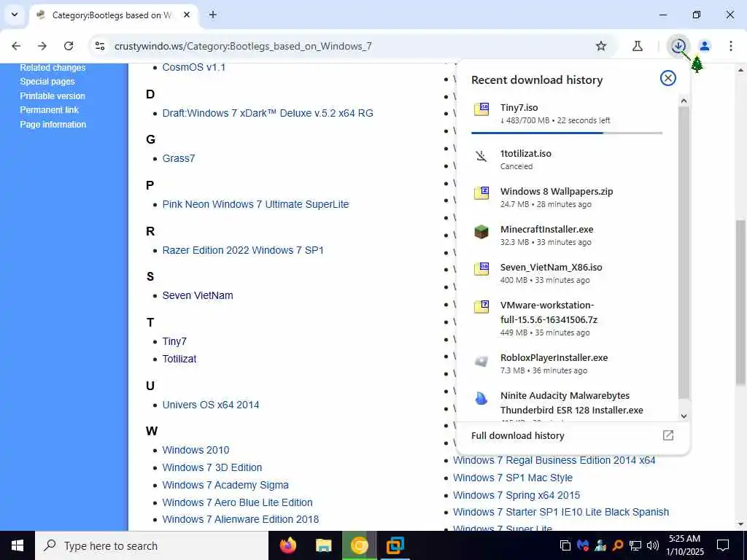
Task: Open Windows 7 Alienware Edition 2018
Action: (241, 519)
